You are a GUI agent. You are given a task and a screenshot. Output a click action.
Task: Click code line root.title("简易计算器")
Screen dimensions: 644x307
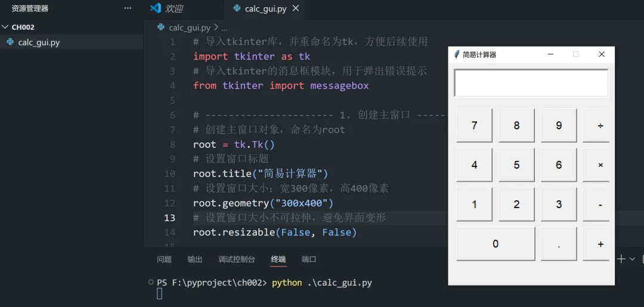261,173
